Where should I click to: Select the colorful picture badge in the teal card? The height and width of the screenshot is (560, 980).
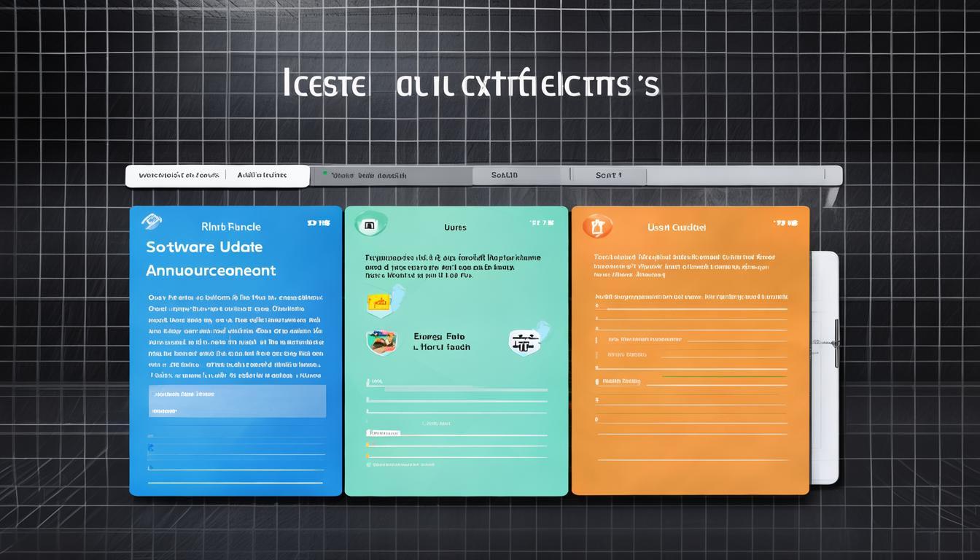coord(382,341)
